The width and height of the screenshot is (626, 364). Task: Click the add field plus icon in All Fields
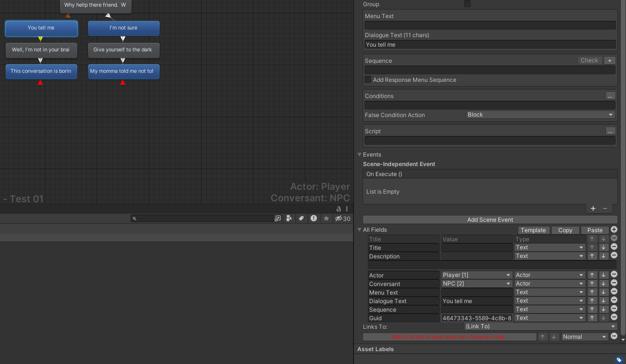(614, 230)
